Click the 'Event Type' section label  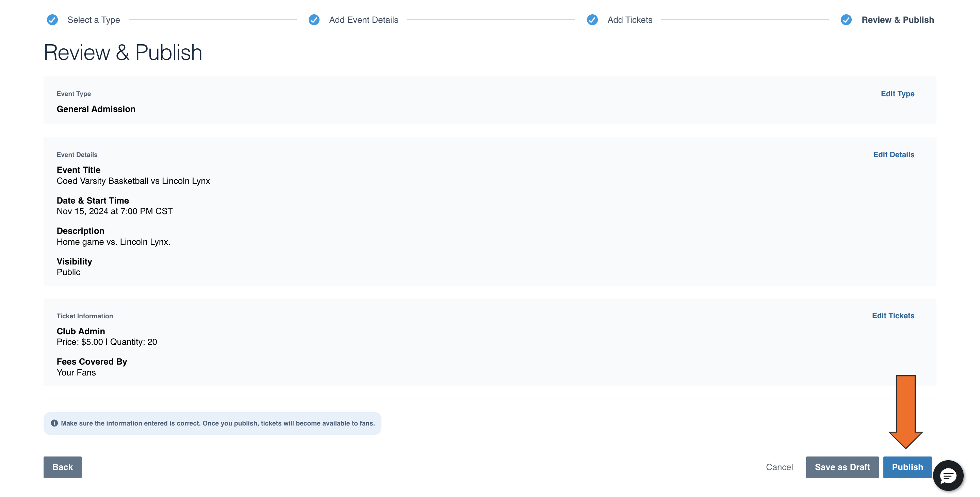(74, 94)
